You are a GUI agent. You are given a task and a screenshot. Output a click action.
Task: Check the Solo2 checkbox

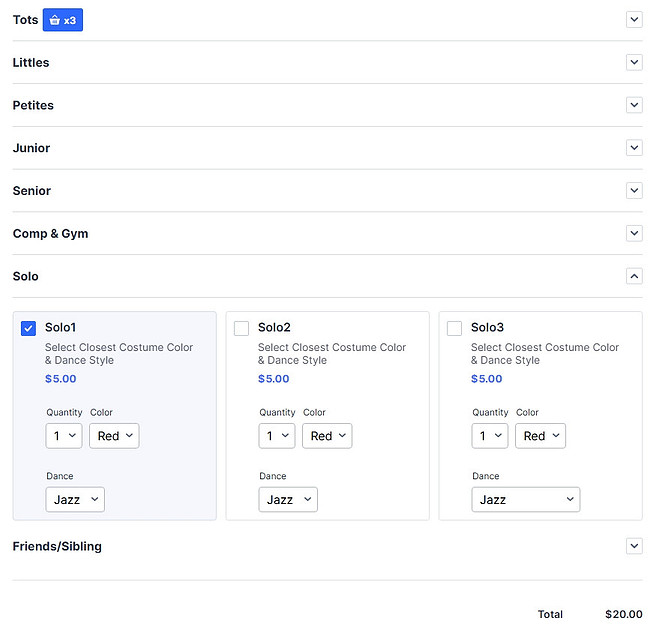(x=241, y=328)
